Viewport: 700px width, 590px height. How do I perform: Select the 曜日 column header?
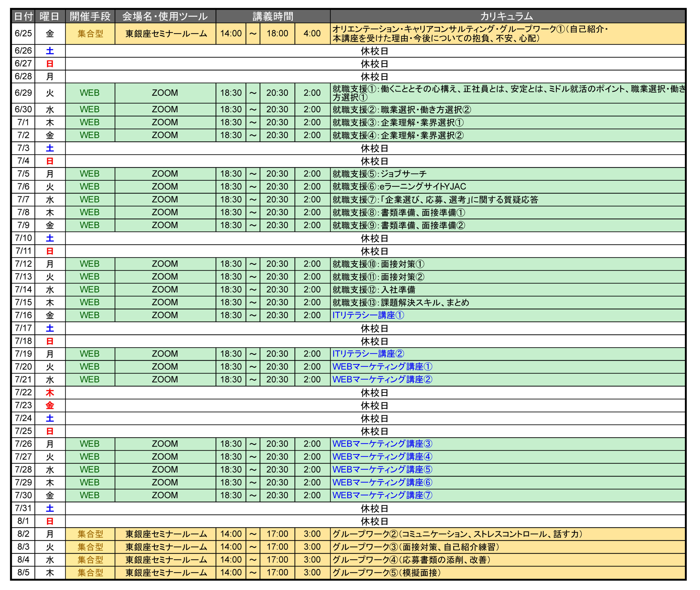[50, 16]
